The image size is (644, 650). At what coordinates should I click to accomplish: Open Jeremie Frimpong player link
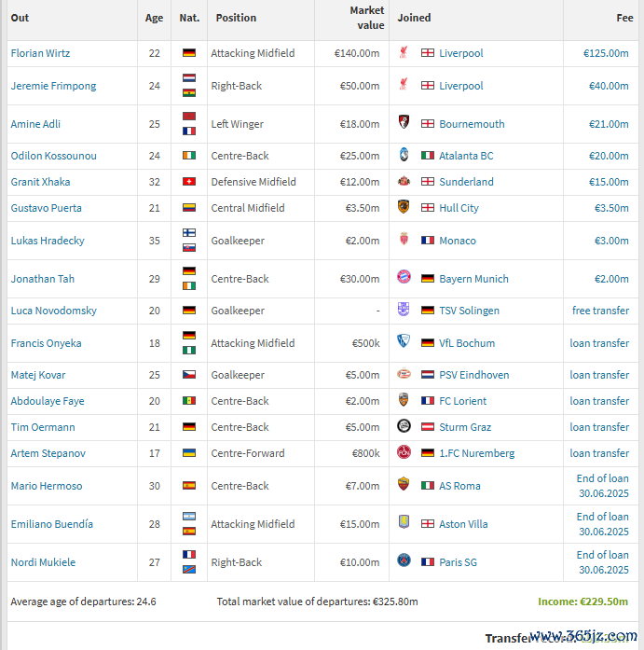(53, 86)
